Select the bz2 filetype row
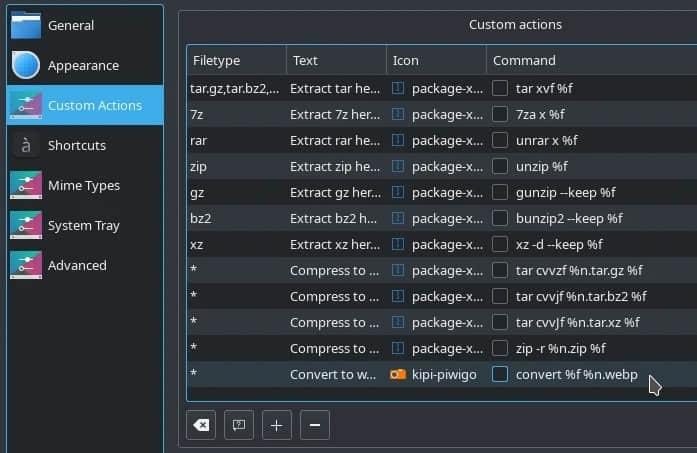The height and width of the screenshot is (453, 697). [x=236, y=218]
